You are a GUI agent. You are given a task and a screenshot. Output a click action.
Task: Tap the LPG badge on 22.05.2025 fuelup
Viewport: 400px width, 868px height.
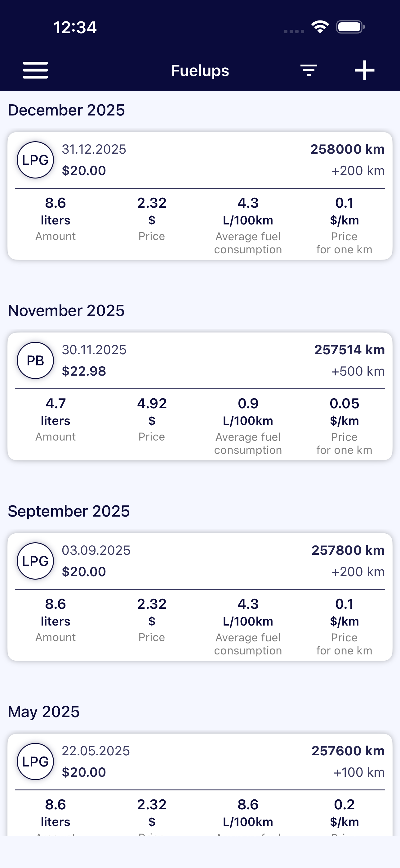coord(35,761)
